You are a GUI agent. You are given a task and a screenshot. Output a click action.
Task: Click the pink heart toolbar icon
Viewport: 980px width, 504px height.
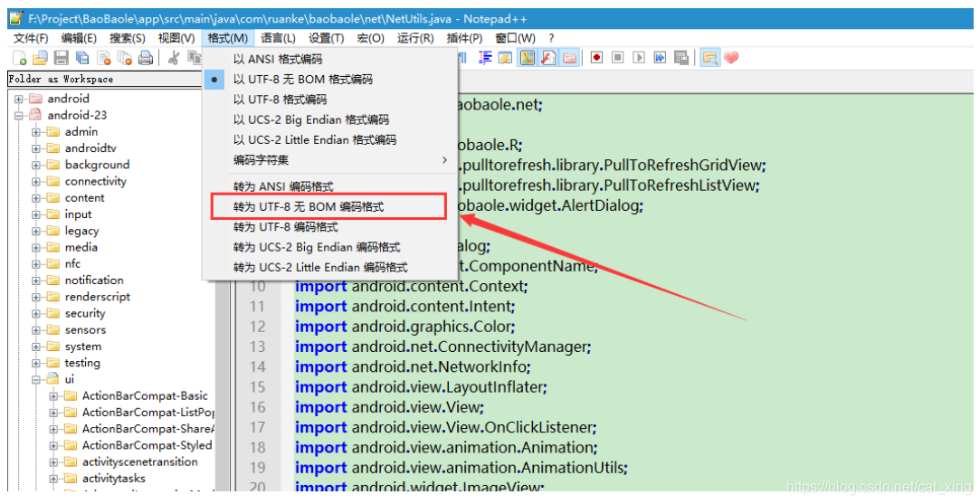click(731, 58)
